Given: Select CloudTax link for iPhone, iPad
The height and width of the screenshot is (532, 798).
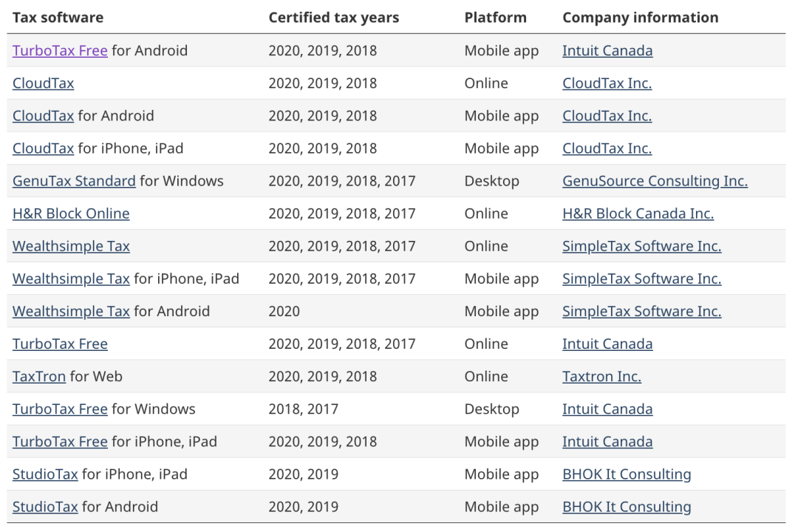Looking at the screenshot, I should (x=43, y=149).
